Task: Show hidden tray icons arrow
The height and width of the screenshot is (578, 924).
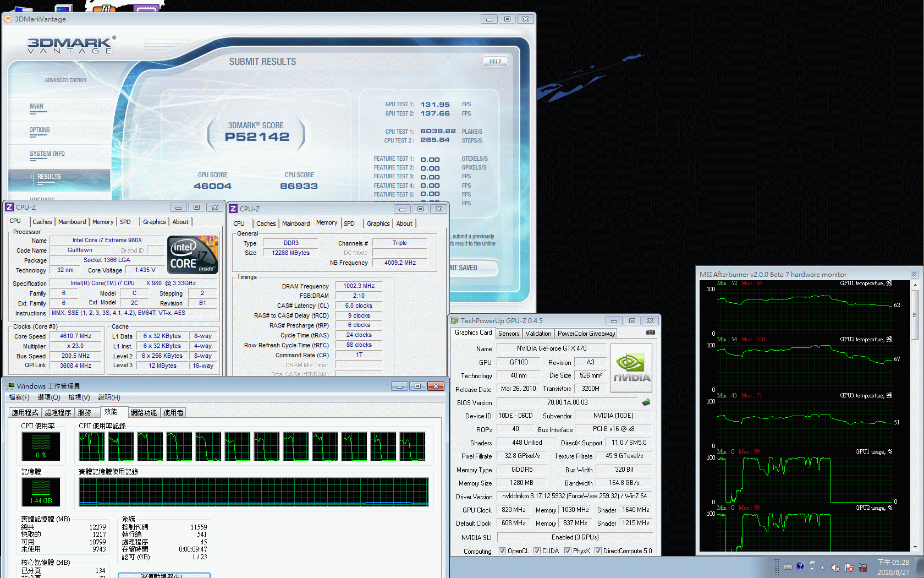Action: (x=823, y=568)
